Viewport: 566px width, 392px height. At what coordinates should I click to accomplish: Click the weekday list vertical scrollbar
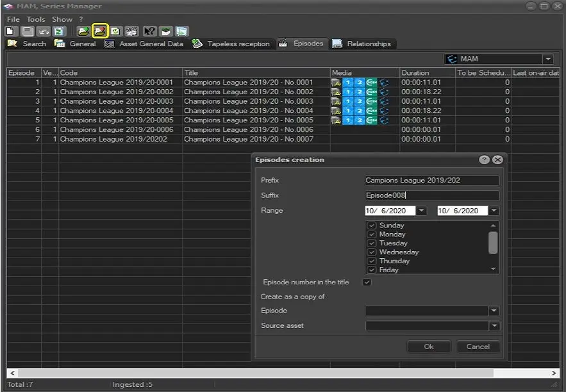point(493,243)
